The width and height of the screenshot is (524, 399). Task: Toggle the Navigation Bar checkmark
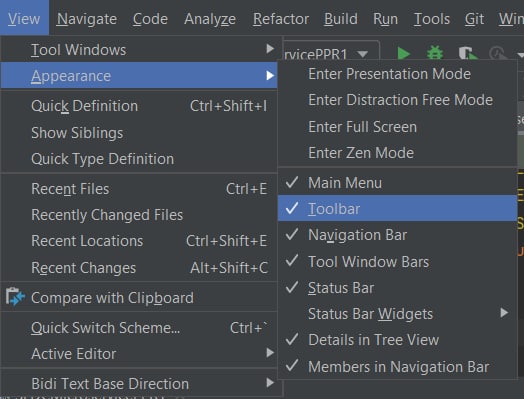398,235
